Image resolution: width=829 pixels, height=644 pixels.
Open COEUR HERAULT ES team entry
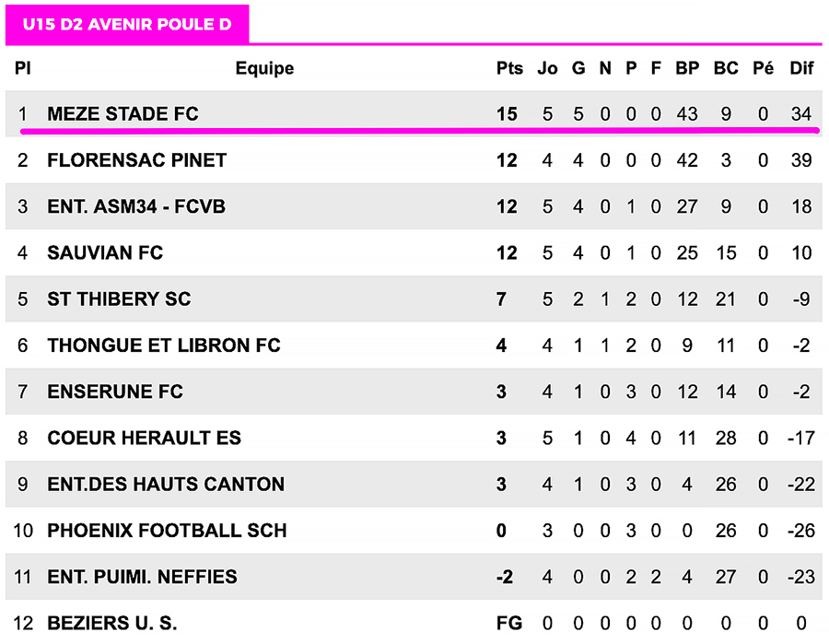144,438
